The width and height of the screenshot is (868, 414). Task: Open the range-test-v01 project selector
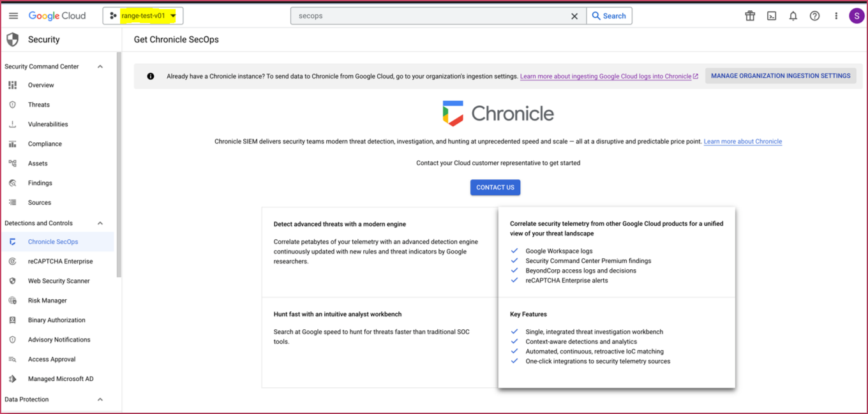[x=143, y=16]
